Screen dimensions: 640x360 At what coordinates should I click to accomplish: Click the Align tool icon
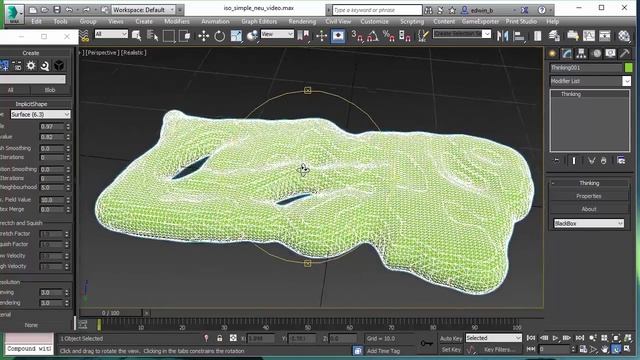point(519,36)
